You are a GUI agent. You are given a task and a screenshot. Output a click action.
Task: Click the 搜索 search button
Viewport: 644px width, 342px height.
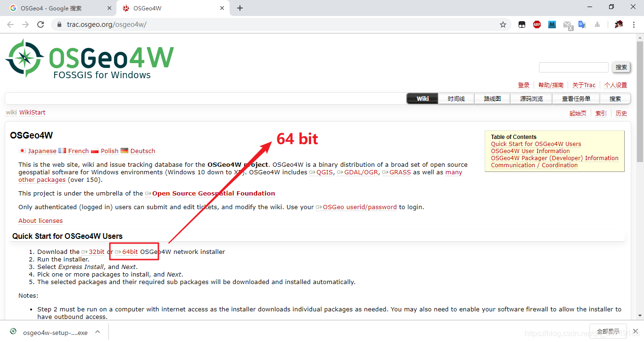point(621,67)
